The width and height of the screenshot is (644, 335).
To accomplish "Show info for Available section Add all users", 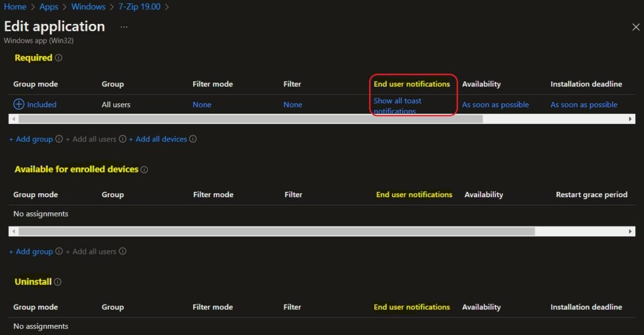I will coord(123,251).
